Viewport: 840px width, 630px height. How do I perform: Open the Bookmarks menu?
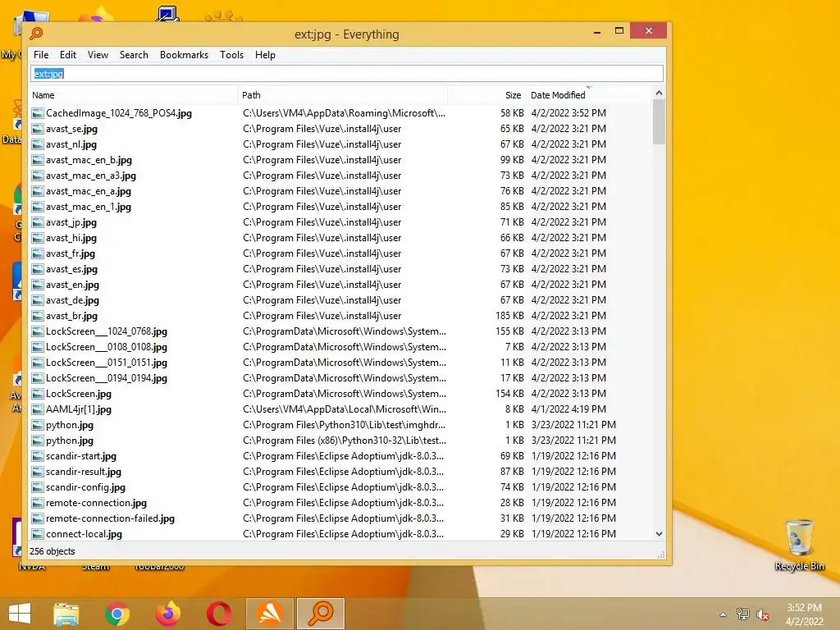tap(184, 55)
